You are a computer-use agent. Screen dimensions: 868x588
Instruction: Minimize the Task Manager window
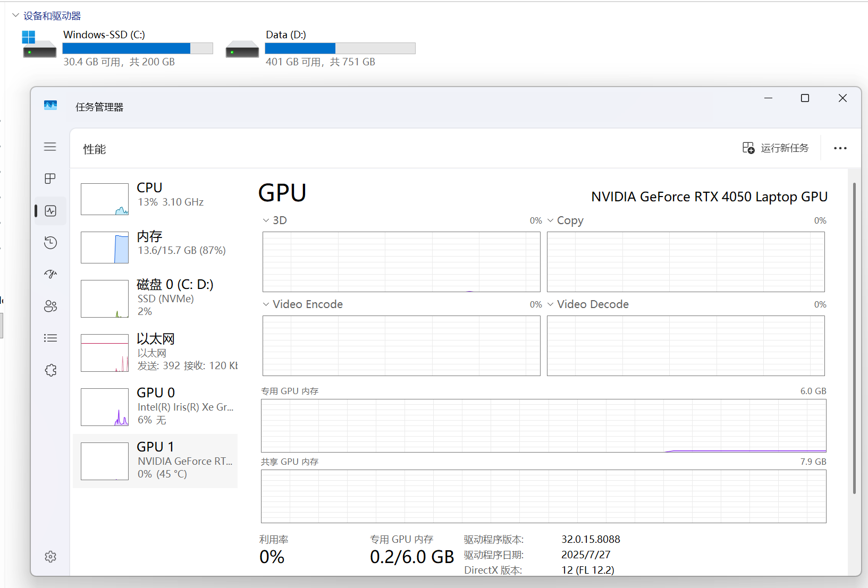tap(768, 98)
